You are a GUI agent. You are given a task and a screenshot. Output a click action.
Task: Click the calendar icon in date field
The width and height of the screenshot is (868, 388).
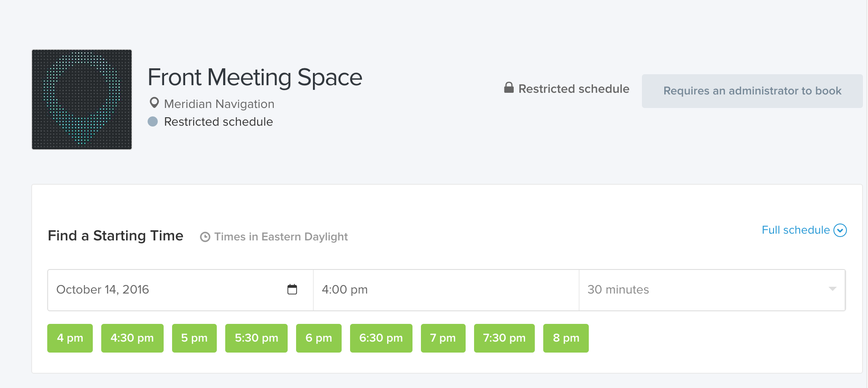coord(292,289)
